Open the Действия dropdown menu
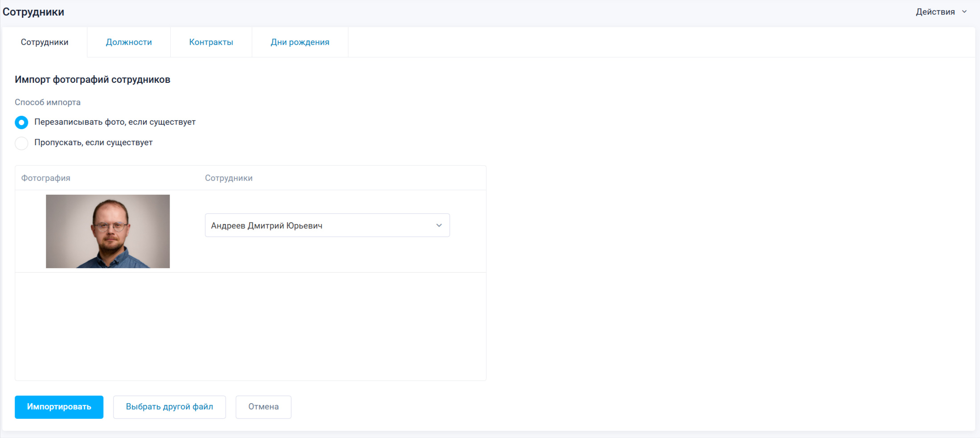 point(935,12)
